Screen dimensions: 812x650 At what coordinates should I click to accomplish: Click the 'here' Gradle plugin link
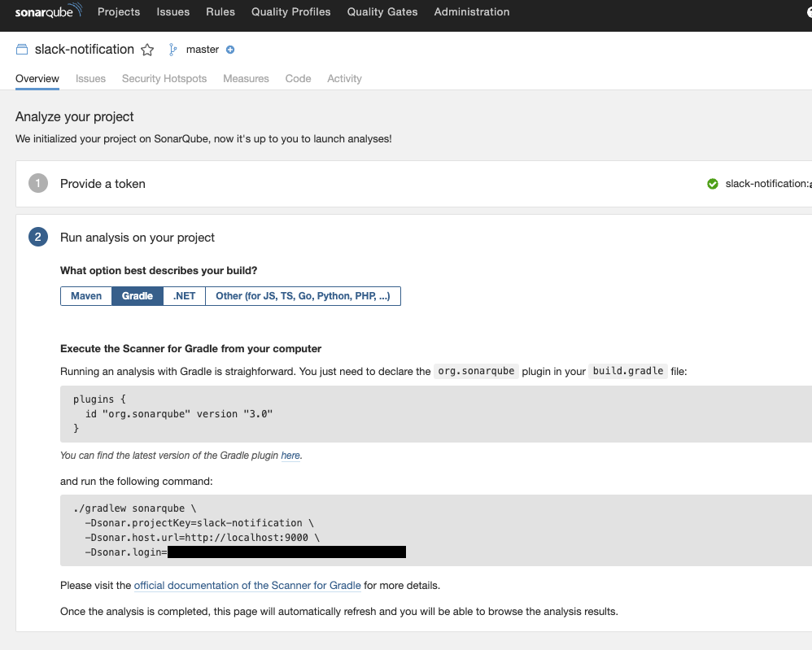(290, 456)
